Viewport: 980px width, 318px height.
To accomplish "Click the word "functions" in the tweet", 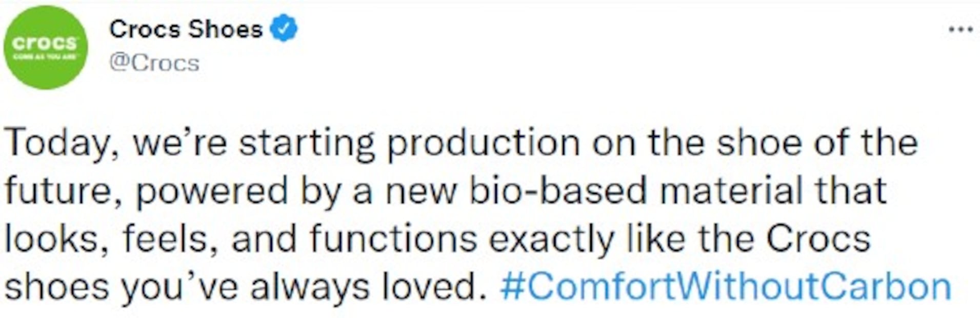I will (x=393, y=239).
